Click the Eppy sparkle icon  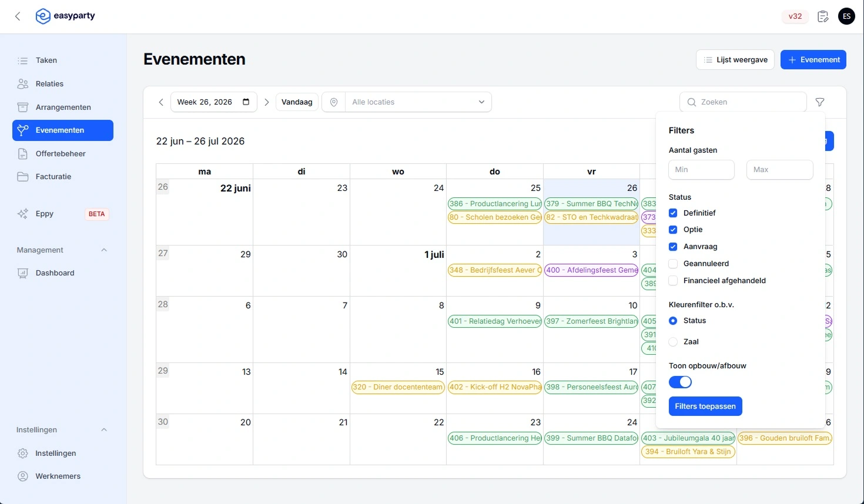(23, 214)
